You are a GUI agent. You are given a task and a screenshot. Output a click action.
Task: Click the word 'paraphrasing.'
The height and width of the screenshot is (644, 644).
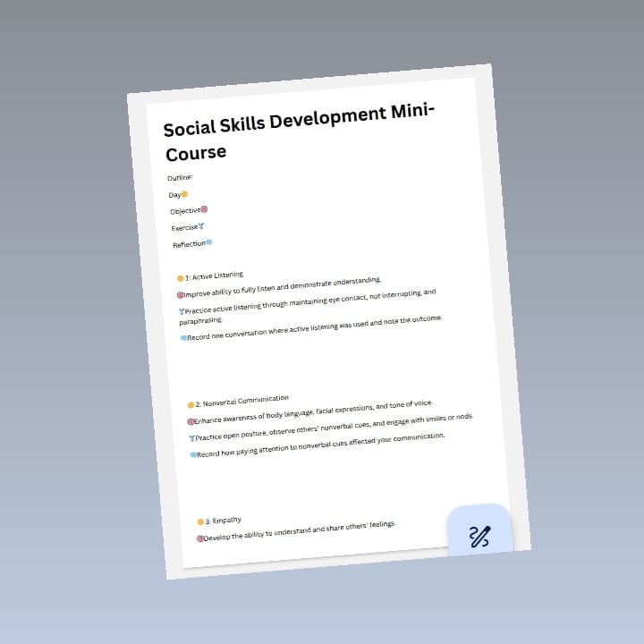pyautogui.click(x=200, y=321)
